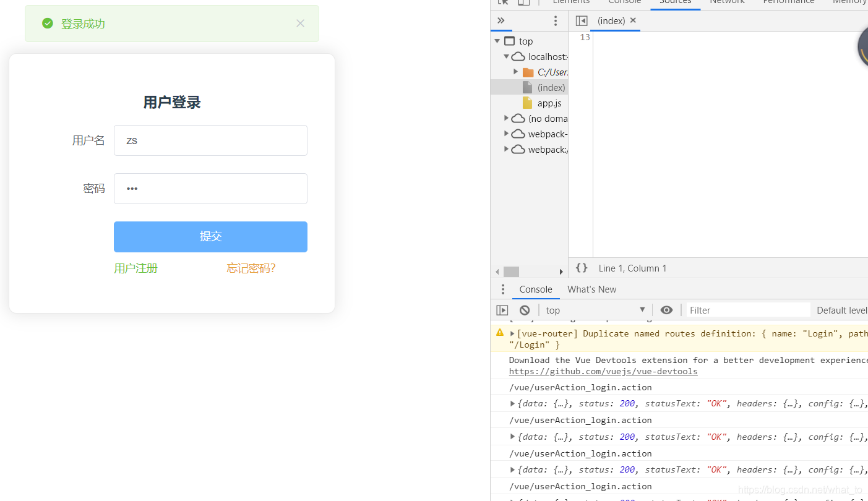The height and width of the screenshot is (501, 868).
Task: Expand the first logged response object
Action: pyautogui.click(x=512, y=403)
